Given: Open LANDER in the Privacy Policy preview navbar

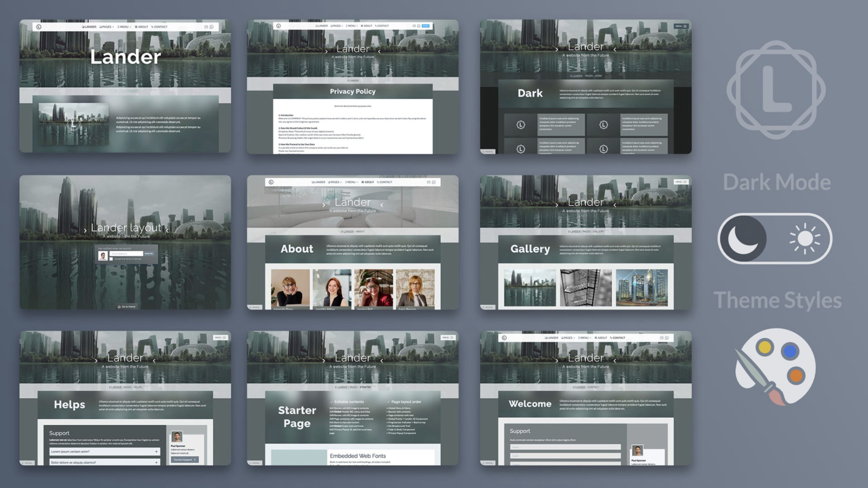Looking at the screenshot, I should point(321,26).
